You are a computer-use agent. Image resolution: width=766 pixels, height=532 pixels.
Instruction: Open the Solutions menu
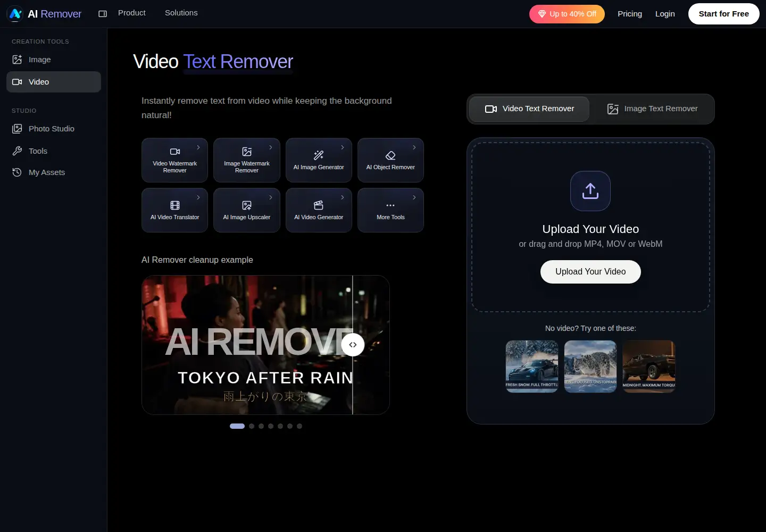click(181, 13)
